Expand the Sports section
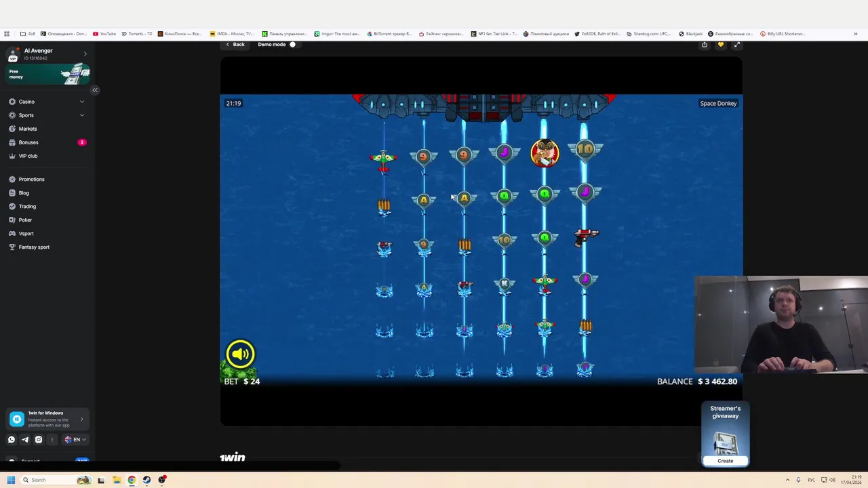Viewport: 868px width, 488px height. [x=82, y=115]
